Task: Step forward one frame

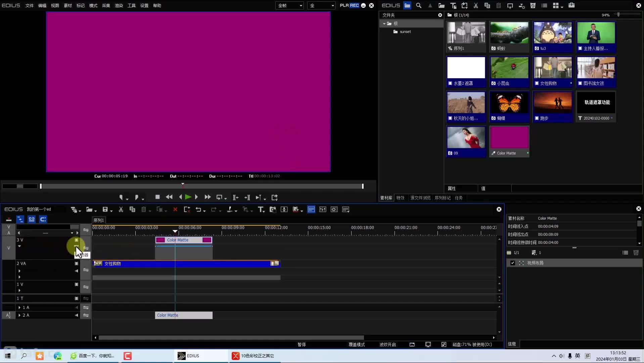Action: [196, 197]
